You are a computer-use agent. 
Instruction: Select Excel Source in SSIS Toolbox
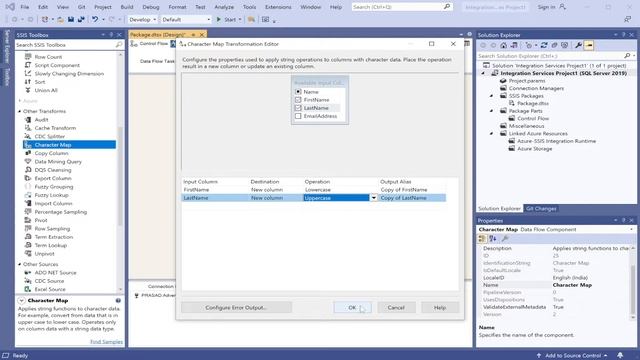click(x=50, y=289)
